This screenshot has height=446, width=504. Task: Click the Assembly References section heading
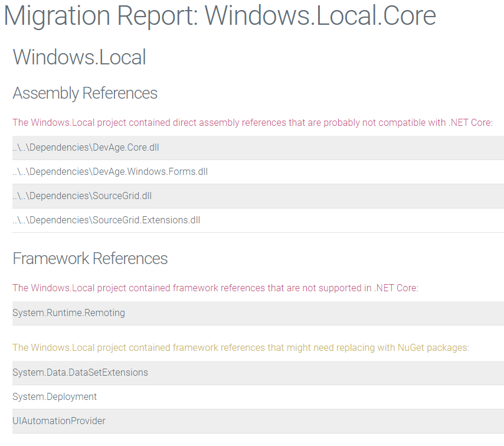(x=85, y=93)
